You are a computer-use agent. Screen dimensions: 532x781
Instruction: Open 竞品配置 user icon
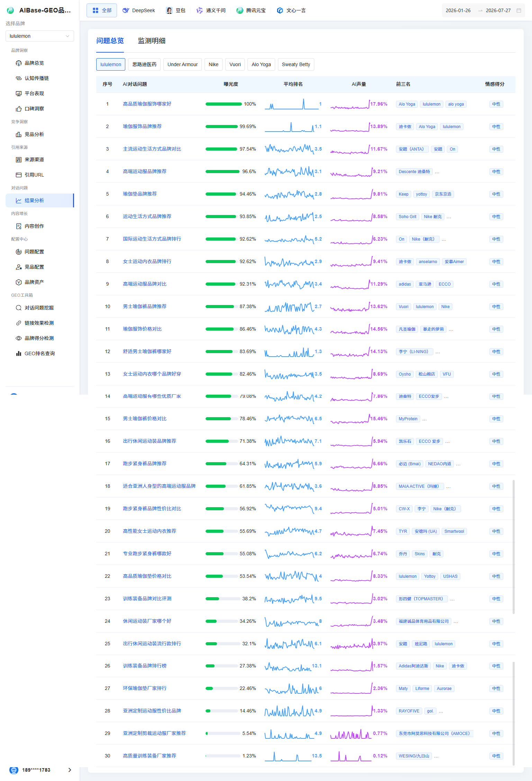click(19, 267)
